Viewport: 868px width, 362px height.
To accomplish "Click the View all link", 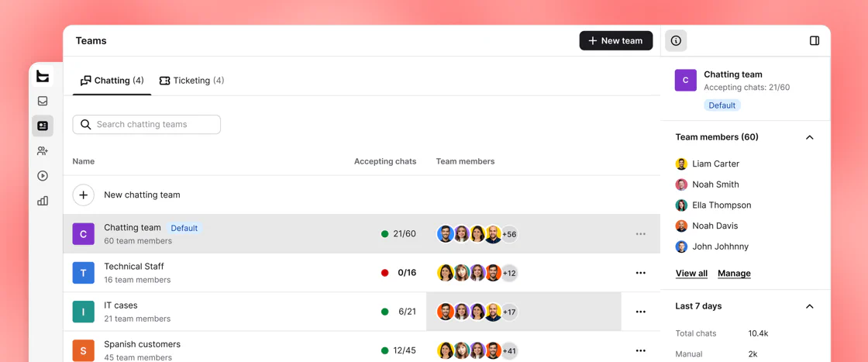I will coord(691,274).
